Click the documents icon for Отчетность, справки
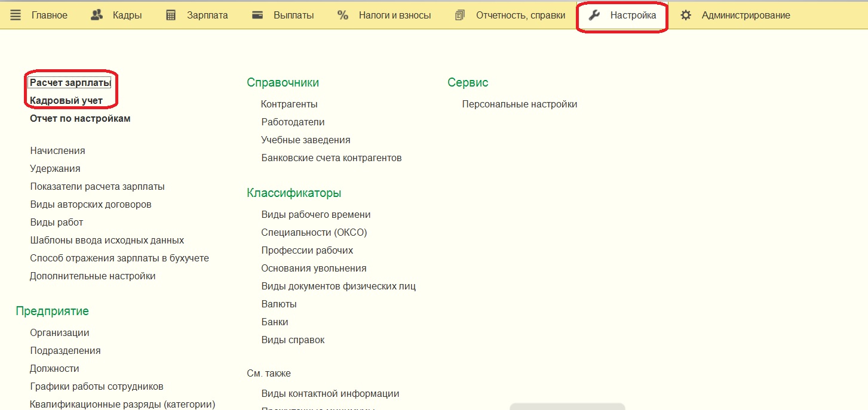This screenshot has height=410, width=868. (x=460, y=16)
